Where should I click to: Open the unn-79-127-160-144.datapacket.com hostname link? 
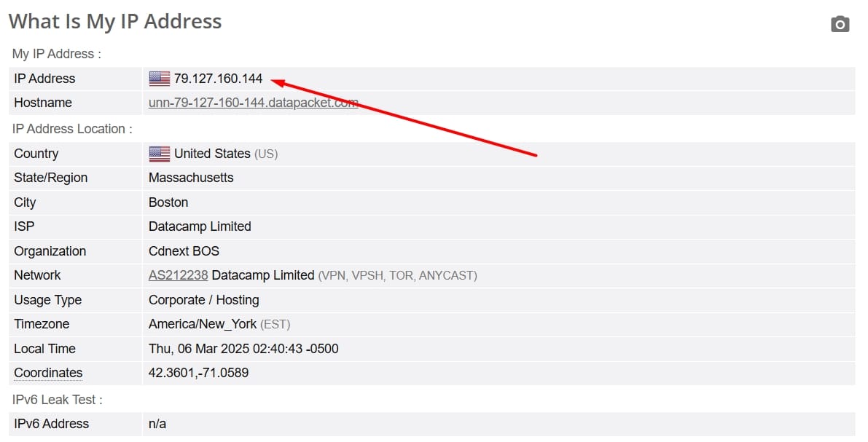pyautogui.click(x=254, y=103)
